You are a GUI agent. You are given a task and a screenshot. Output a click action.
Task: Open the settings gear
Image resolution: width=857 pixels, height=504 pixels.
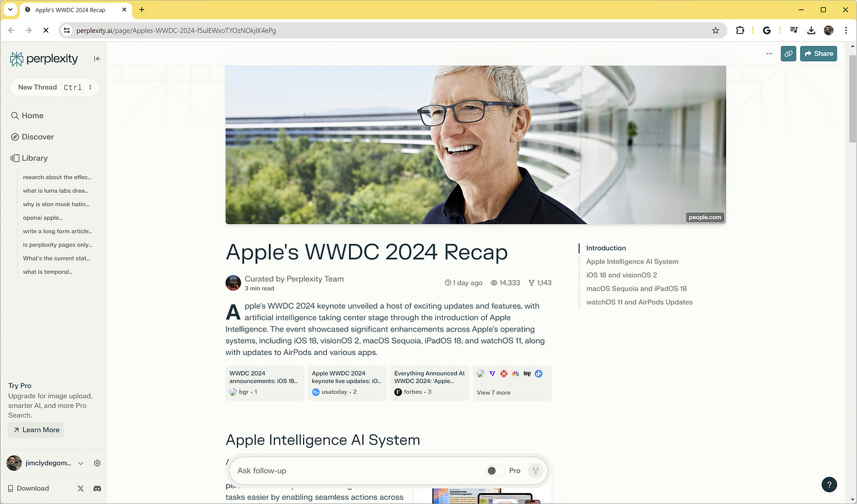coord(97,463)
